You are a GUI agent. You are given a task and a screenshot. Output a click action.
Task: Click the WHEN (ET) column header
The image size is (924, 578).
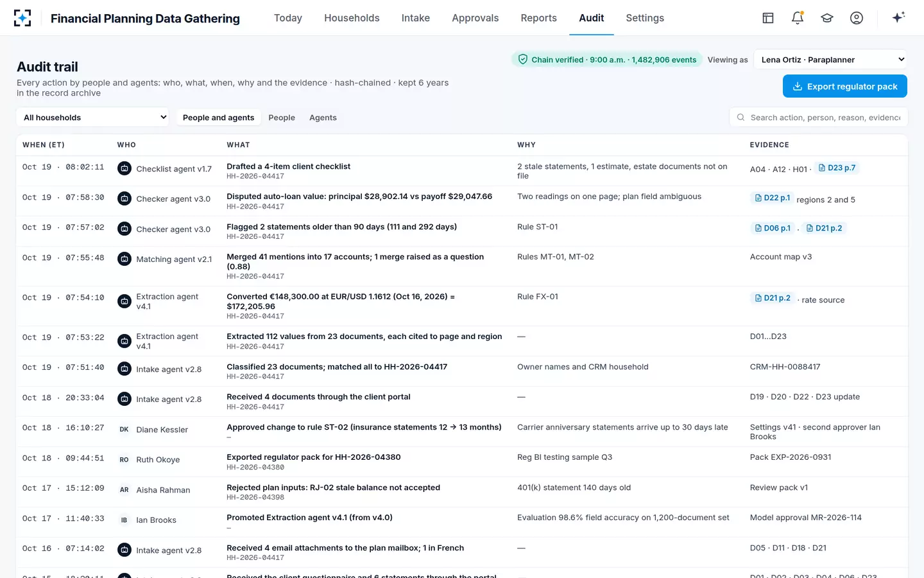coord(44,145)
